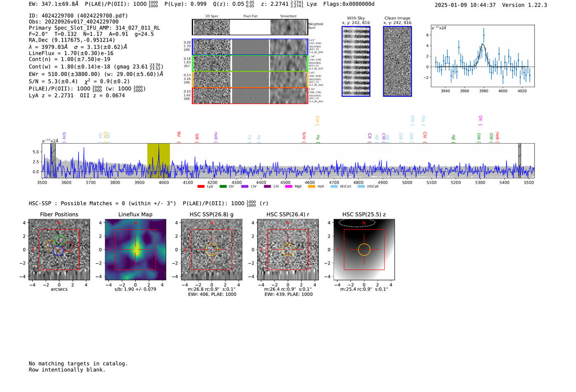Click the bright lineflux peak in Lineflux Map
Viewport: 576px width, 392px height.
136,248
